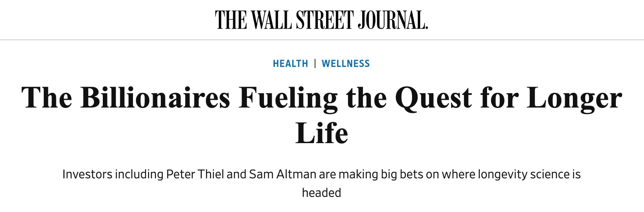
Task: Select the word "Quest" in the headline
Action: (433, 97)
